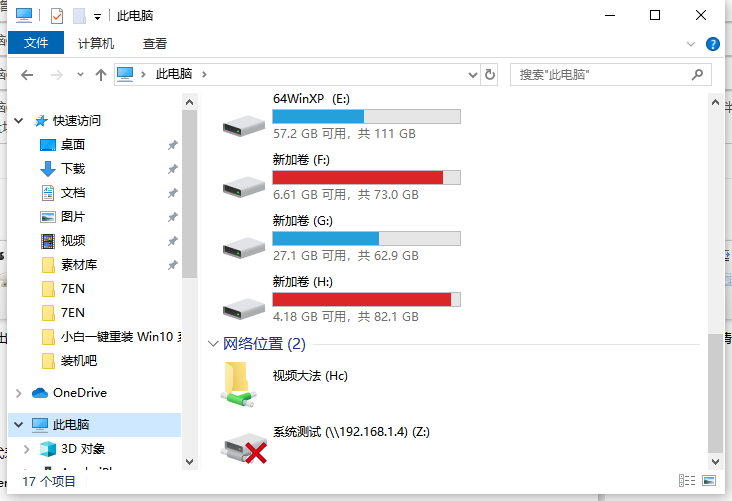Click the Properties quick access toolbar icon
Screen dimensions: 732x501
[x=57, y=15]
